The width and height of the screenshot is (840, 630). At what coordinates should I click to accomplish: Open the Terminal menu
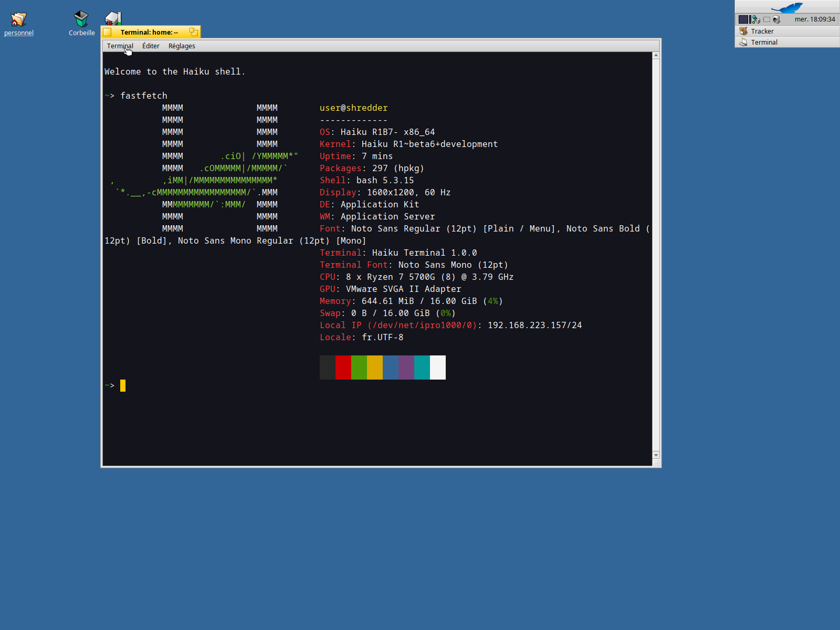point(120,46)
